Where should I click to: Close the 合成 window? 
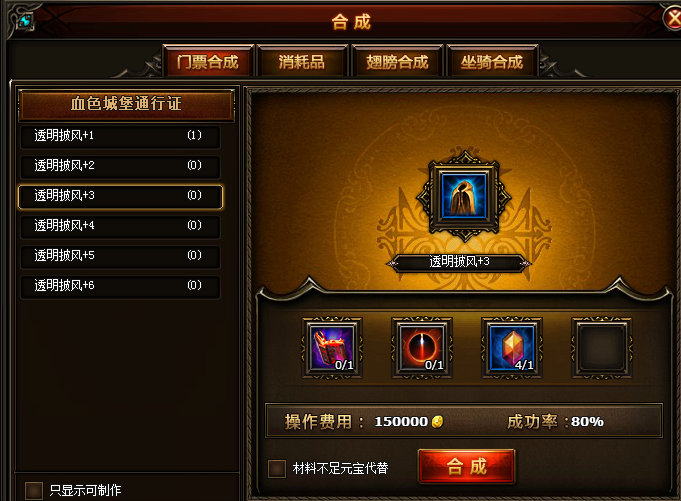coord(673,19)
